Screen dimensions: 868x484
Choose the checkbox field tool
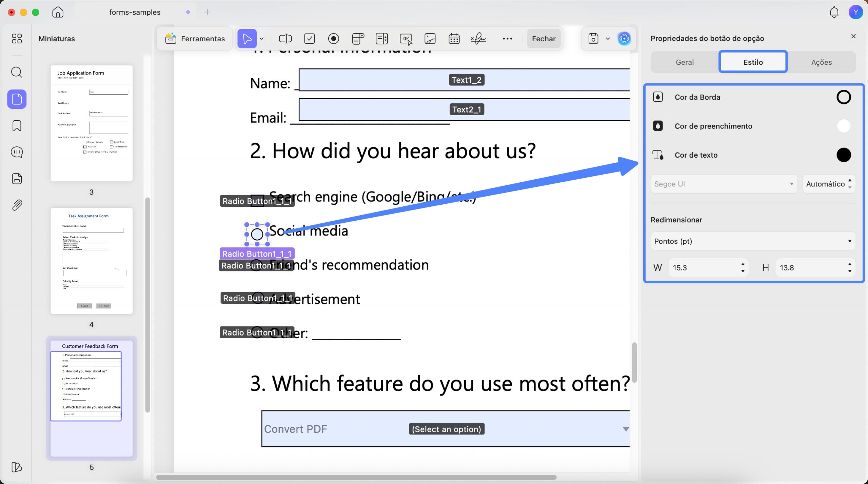(310, 39)
